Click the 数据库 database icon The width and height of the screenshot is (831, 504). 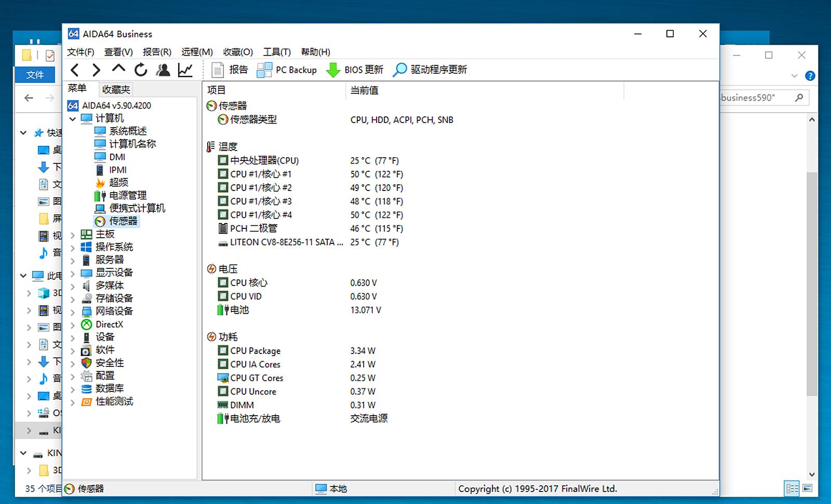(86, 388)
